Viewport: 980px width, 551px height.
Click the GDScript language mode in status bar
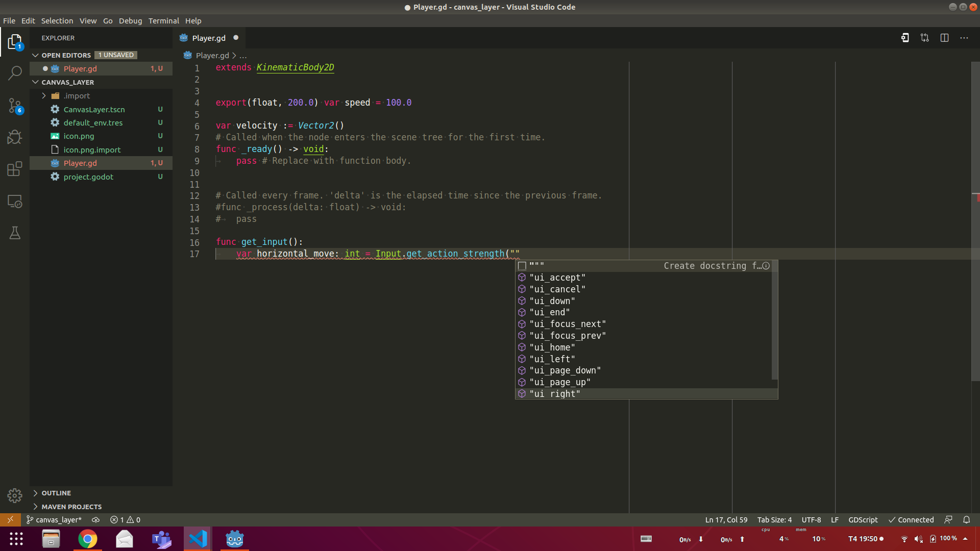click(x=862, y=519)
